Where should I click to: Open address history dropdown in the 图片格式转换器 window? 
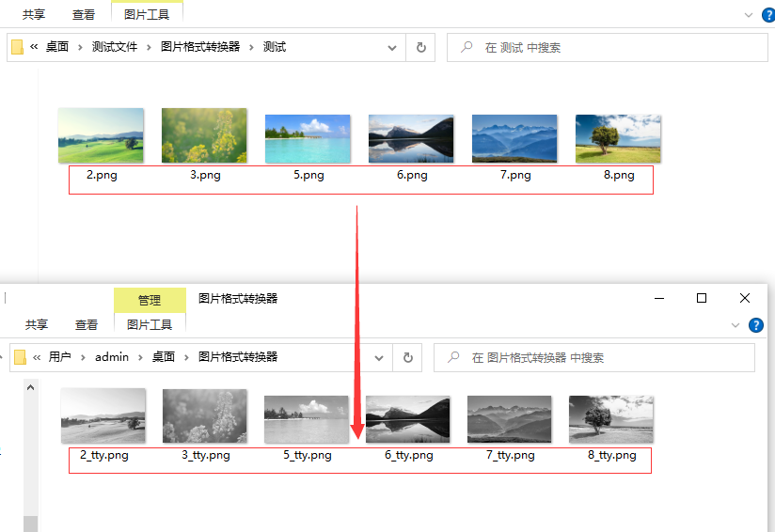pos(379,357)
